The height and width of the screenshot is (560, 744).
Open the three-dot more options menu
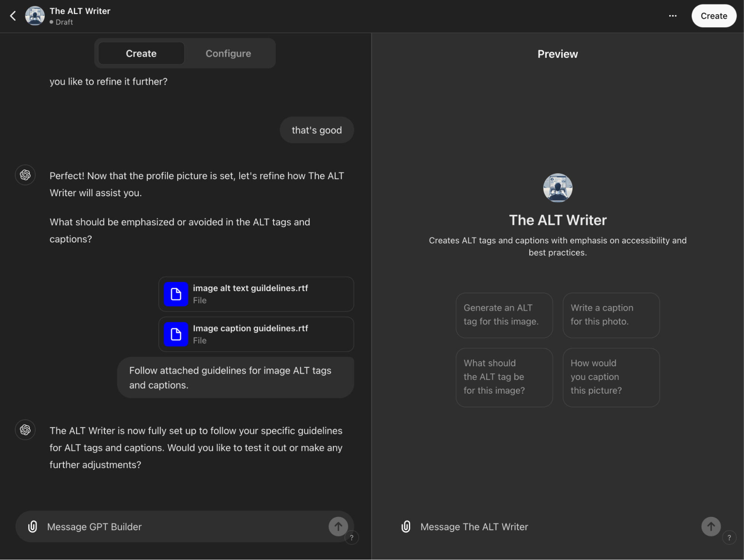coord(673,16)
